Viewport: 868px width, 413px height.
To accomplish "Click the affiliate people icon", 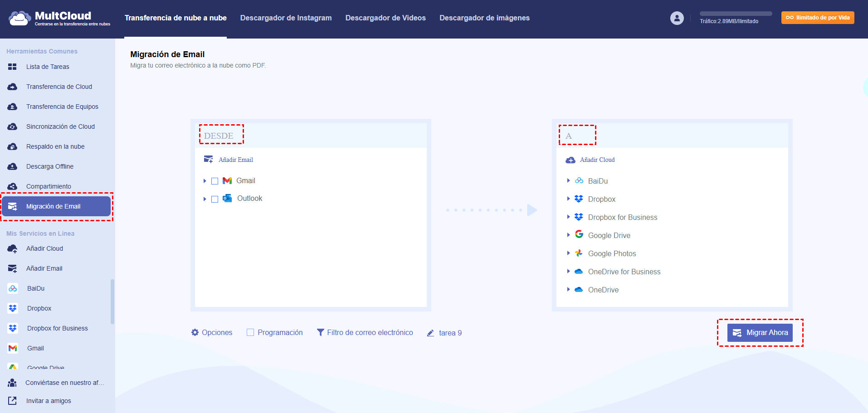I will [12, 383].
